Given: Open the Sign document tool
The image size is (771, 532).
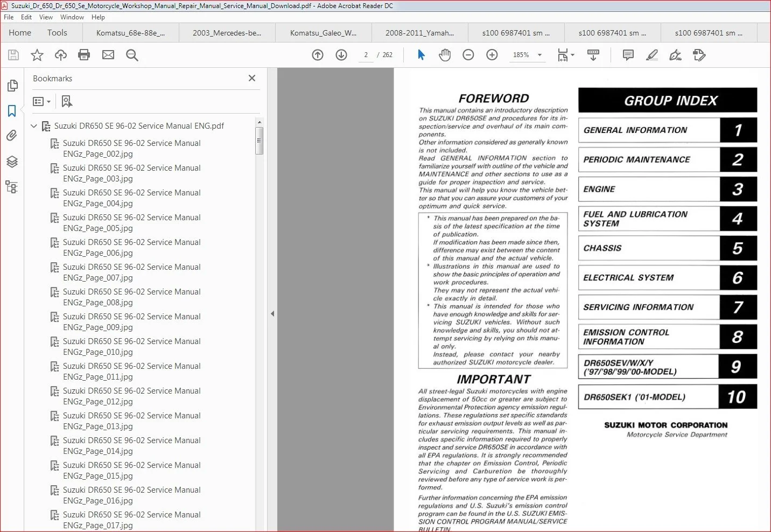Looking at the screenshot, I should click(x=675, y=55).
